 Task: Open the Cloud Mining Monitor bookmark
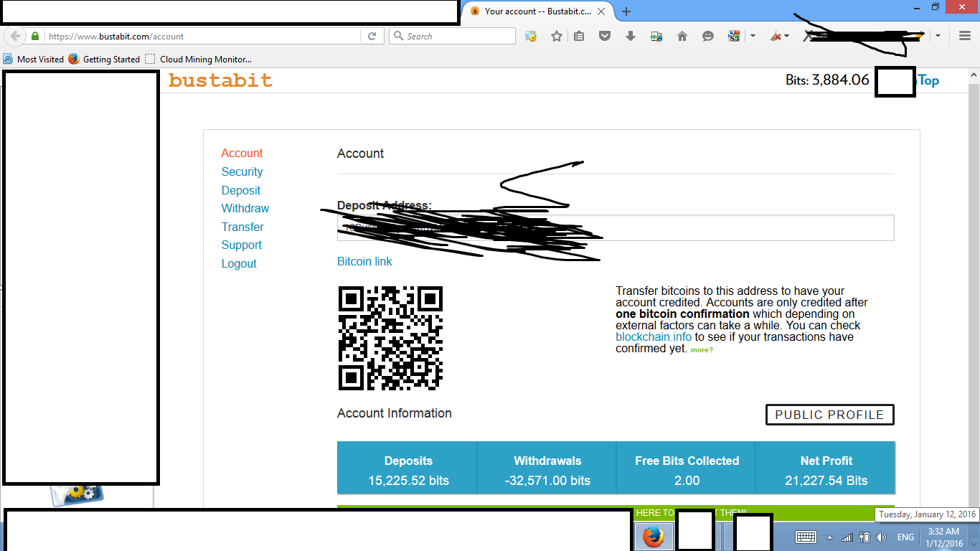pyautogui.click(x=199, y=59)
